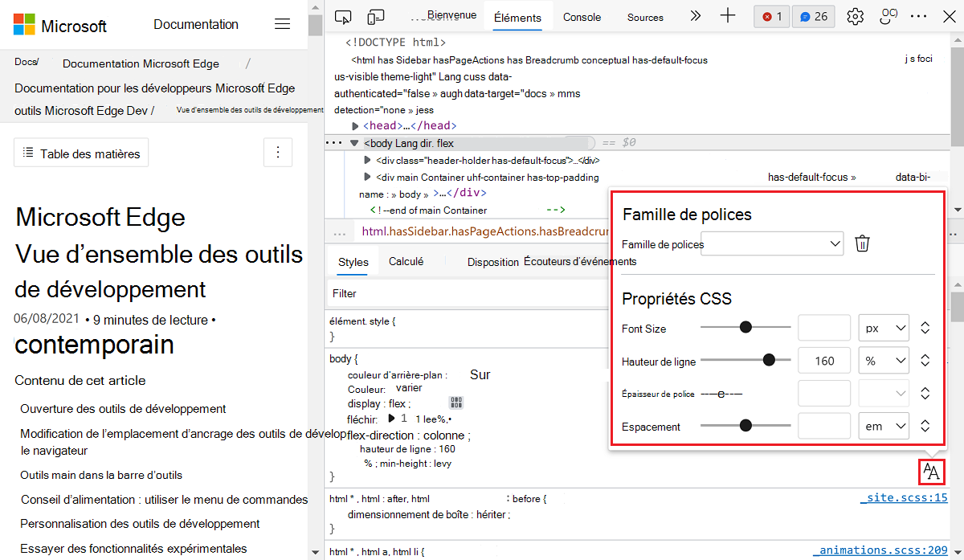
Task: Open the flexbox editor icon next to display
Action: (456, 403)
